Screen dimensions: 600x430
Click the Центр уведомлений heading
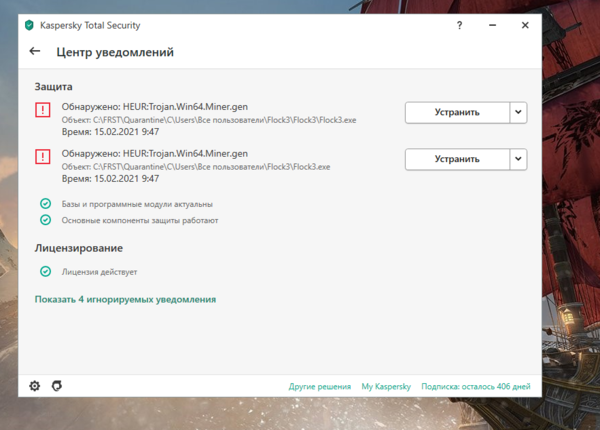point(115,52)
